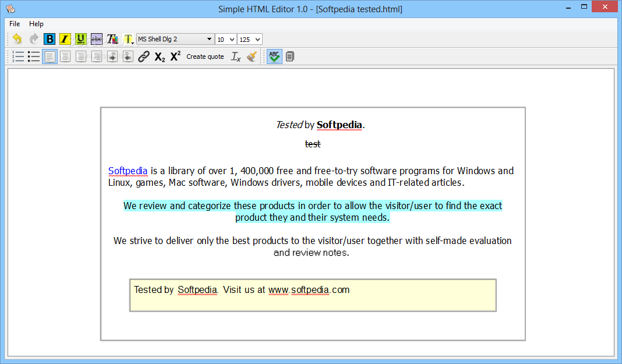Insert a numbered list
This screenshot has height=364, width=622.
click(x=18, y=56)
